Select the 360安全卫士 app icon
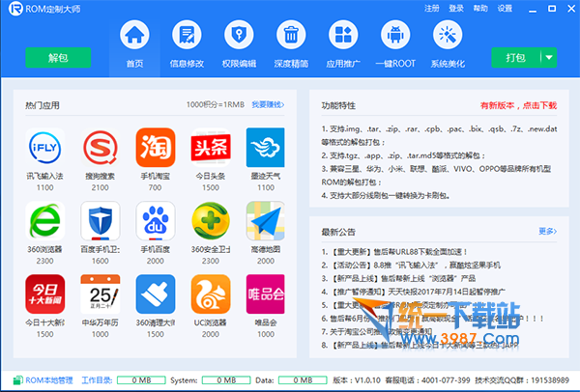Screen dimensions: 580x392 [x=211, y=220]
